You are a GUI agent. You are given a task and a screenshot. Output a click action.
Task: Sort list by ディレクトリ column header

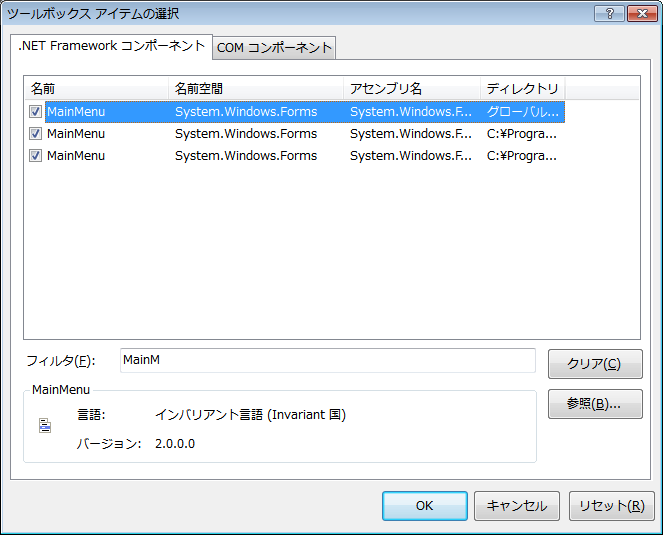pyautogui.click(x=523, y=88)
